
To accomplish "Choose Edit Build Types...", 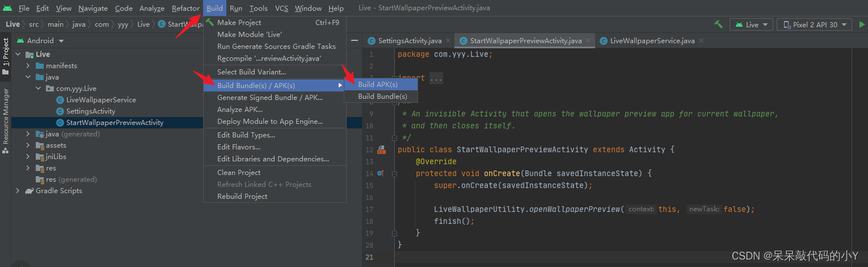I will click(275, 135).
